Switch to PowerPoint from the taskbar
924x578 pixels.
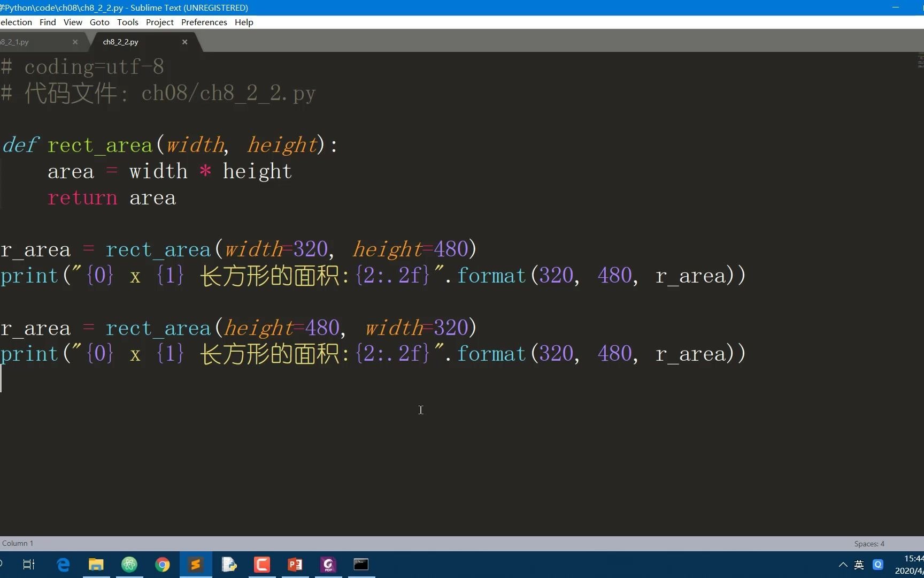click(295, 565)
